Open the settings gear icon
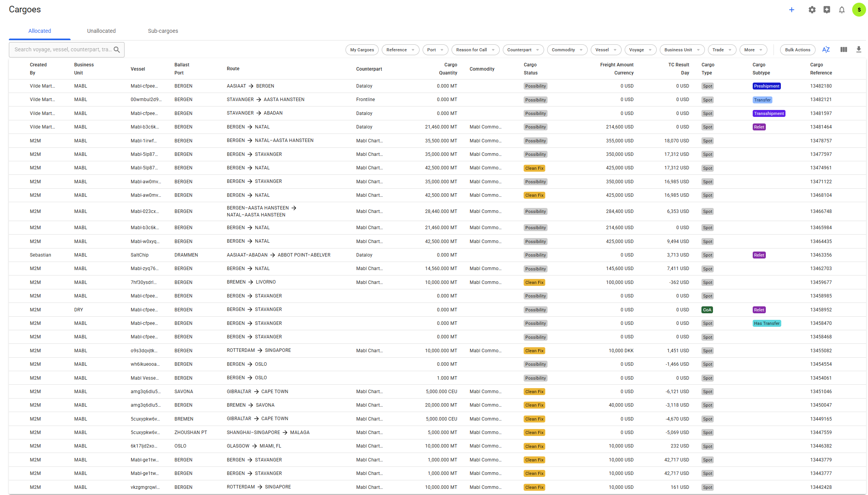868x495 pixels. pos(812,10)
